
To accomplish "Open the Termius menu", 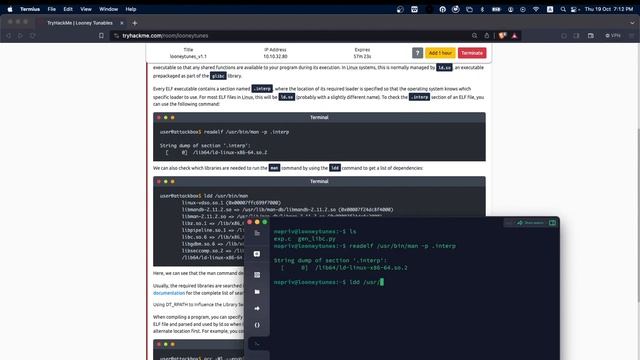I will click(x=30, y=9).
